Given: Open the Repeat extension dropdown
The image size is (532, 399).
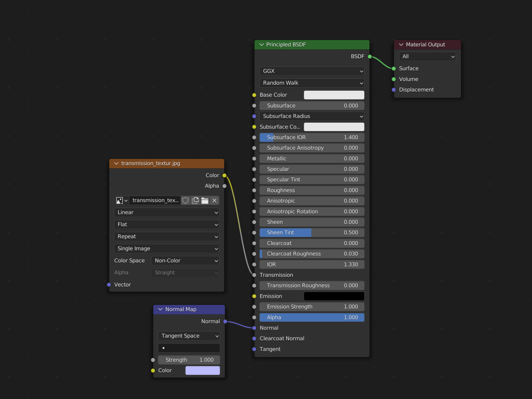Looking at the screenshot, I should tap(166, 236).
